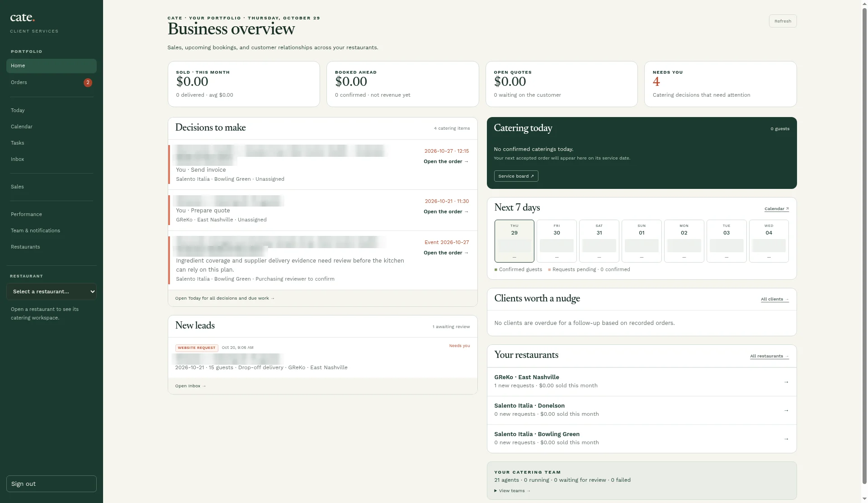The width and height of the screenshot is (868, 503).
Task: Open the order for Prepare quote decision
Action: tap(446, 212)
